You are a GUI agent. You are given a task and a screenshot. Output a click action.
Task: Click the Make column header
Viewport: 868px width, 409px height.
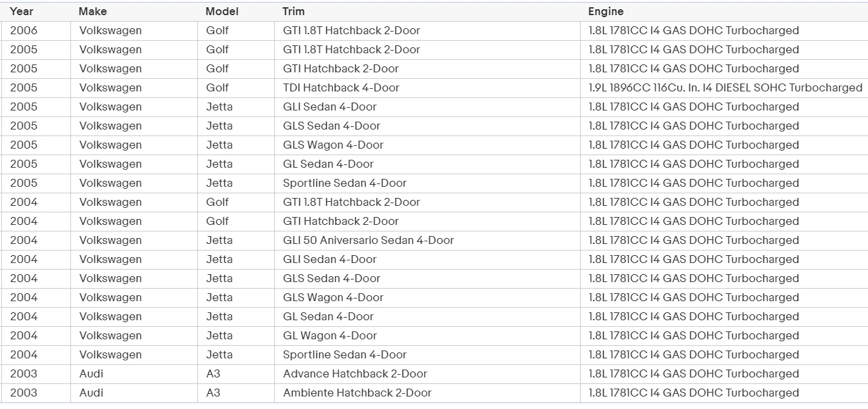(93, 11)
